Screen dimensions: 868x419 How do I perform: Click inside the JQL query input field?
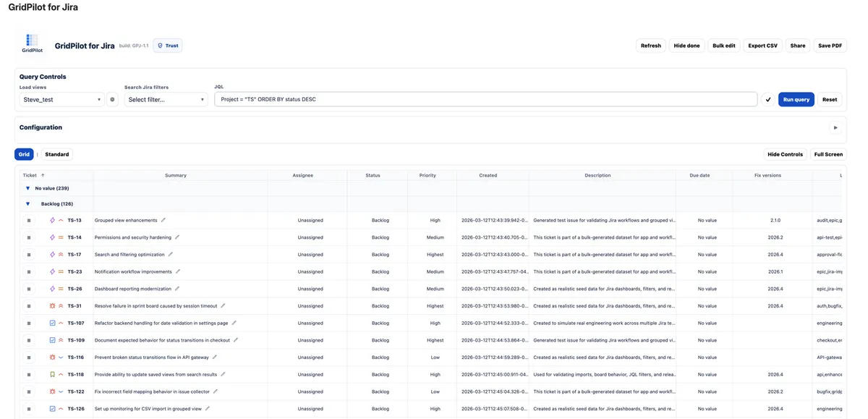tap(486, 100)
